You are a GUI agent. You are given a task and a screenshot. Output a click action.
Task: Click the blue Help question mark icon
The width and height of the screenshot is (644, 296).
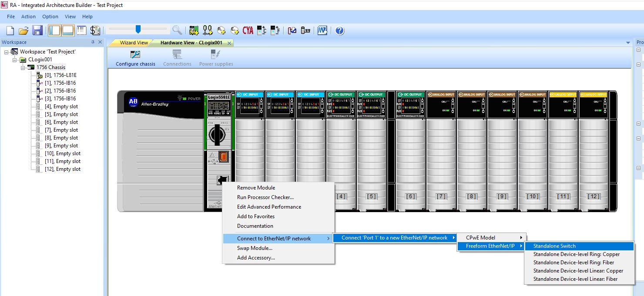[x=340, y=30]
